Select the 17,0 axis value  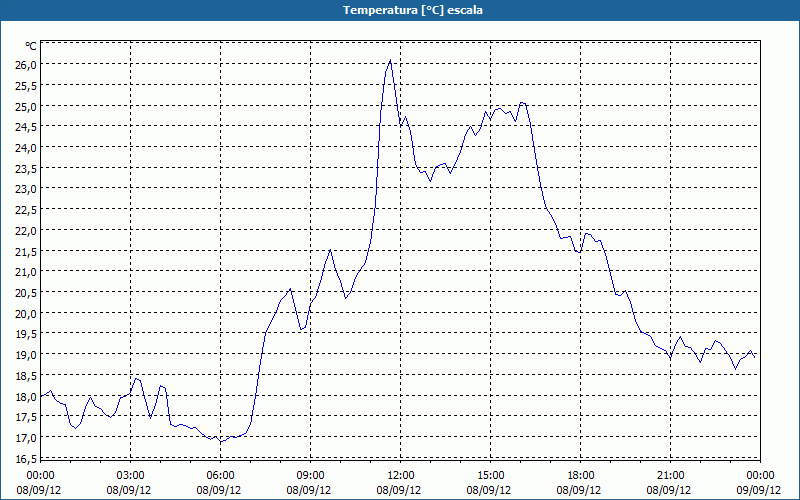[26, 438]
